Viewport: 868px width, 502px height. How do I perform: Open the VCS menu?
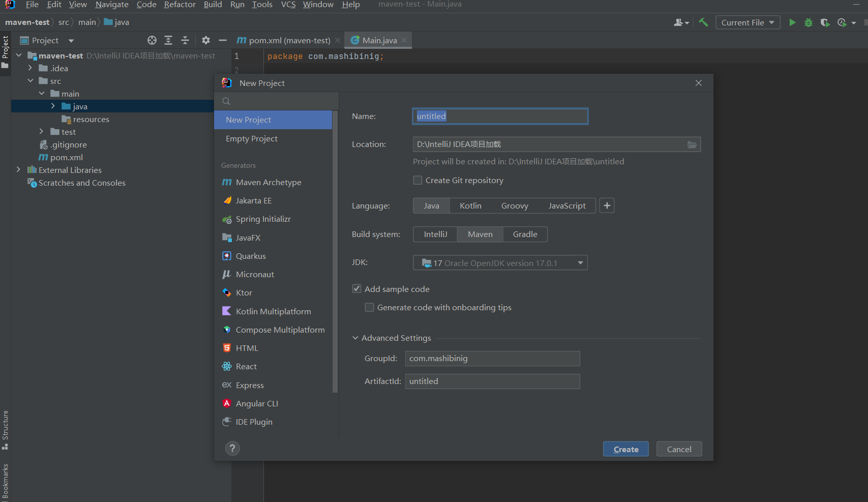click(x=288, y=5)
